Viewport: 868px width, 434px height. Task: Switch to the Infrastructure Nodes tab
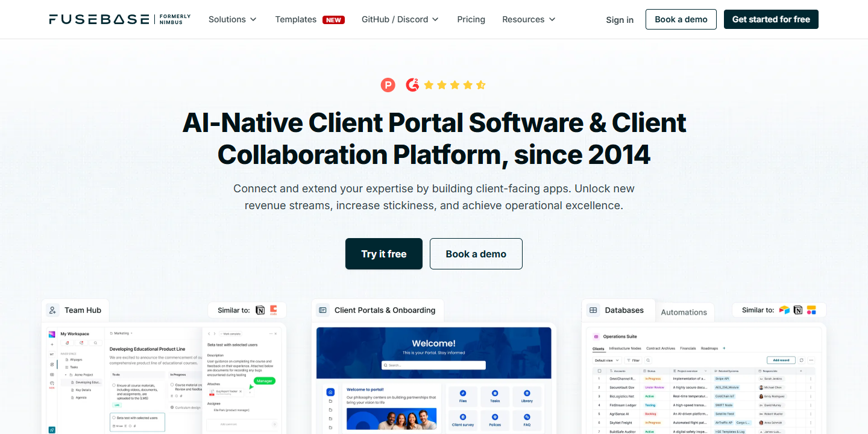[625, 348]
